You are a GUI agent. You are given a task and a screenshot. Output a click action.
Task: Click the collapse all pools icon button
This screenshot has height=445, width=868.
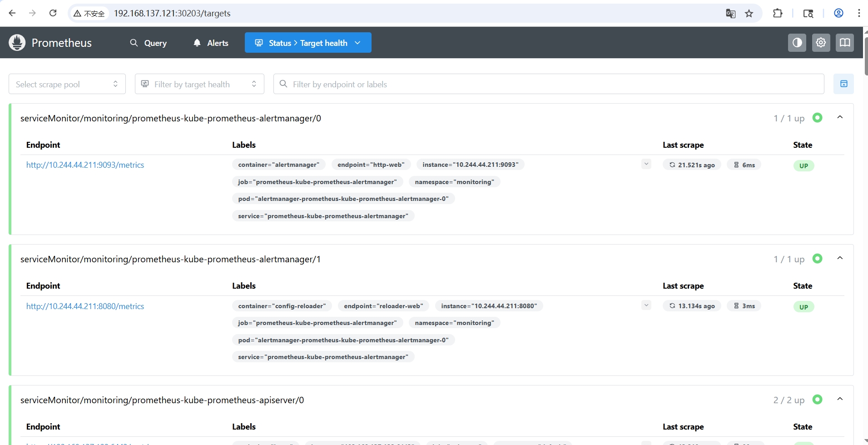coord(843,84)
